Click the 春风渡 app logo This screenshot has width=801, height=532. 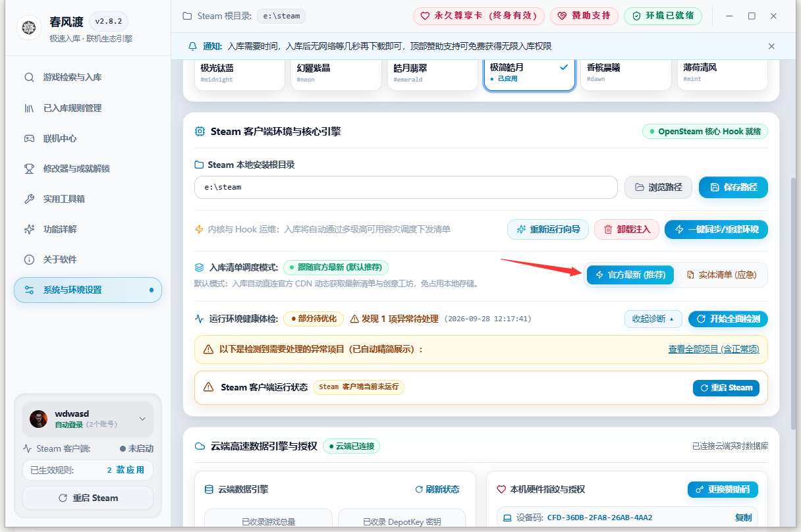29,28
